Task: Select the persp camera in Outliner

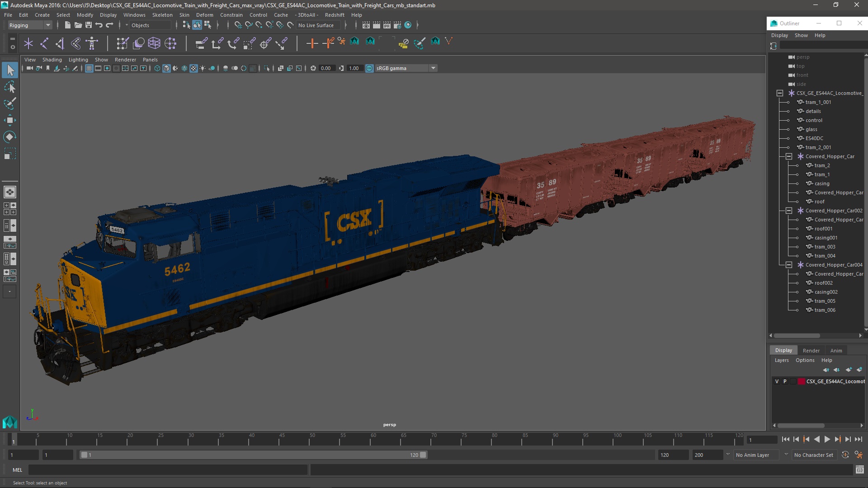Action: [x=802, y=57]
